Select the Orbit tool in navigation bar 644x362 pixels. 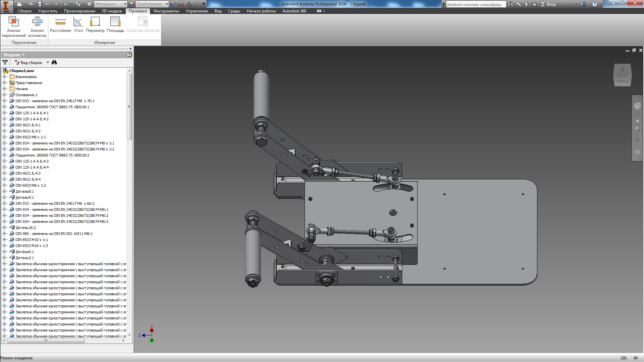click(637, 140)
